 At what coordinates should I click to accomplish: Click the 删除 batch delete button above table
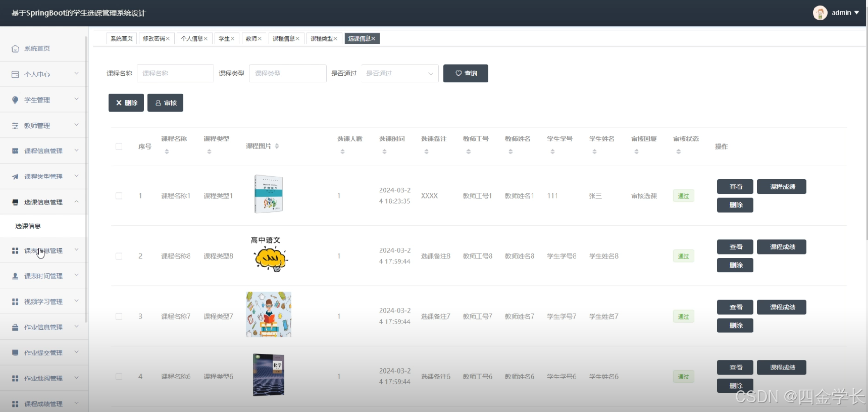point(126,103)
